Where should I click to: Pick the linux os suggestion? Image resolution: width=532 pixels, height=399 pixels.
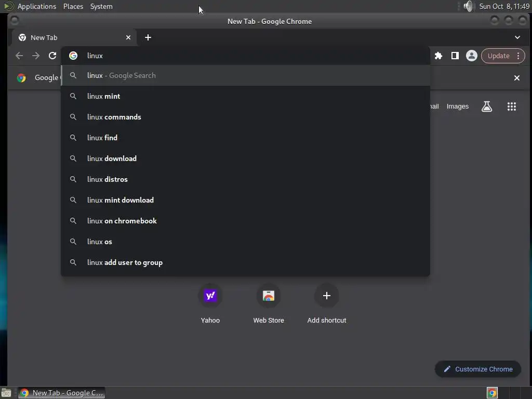click(245, 242)
